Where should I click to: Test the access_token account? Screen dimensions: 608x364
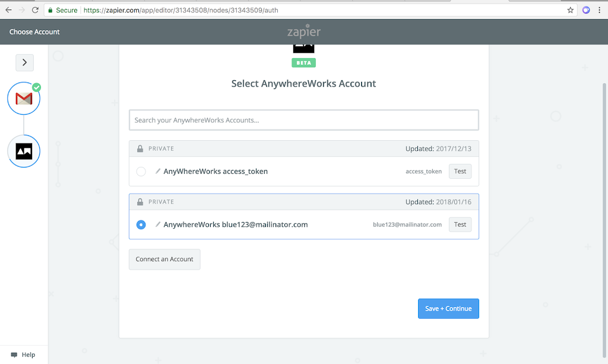460,172
